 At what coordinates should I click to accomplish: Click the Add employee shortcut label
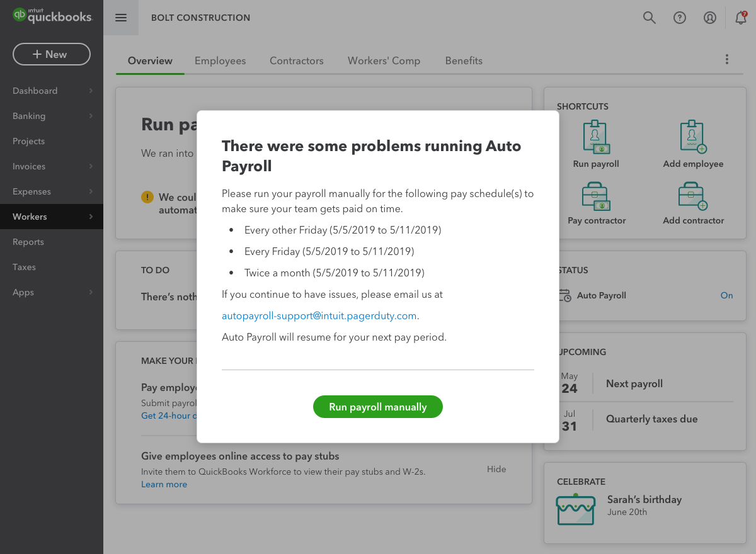click(x=693, y=164)
